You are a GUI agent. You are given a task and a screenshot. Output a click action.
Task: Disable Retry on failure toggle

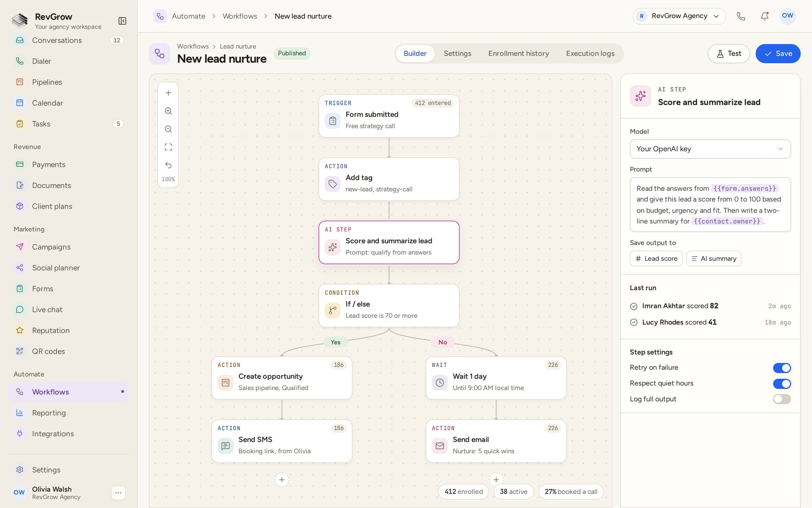point(782,368)
